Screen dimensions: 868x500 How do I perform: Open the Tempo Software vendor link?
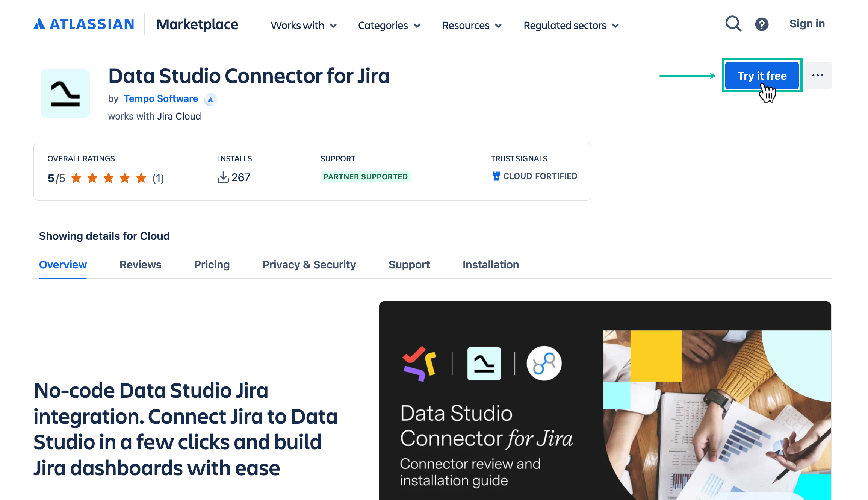point(161,98)
